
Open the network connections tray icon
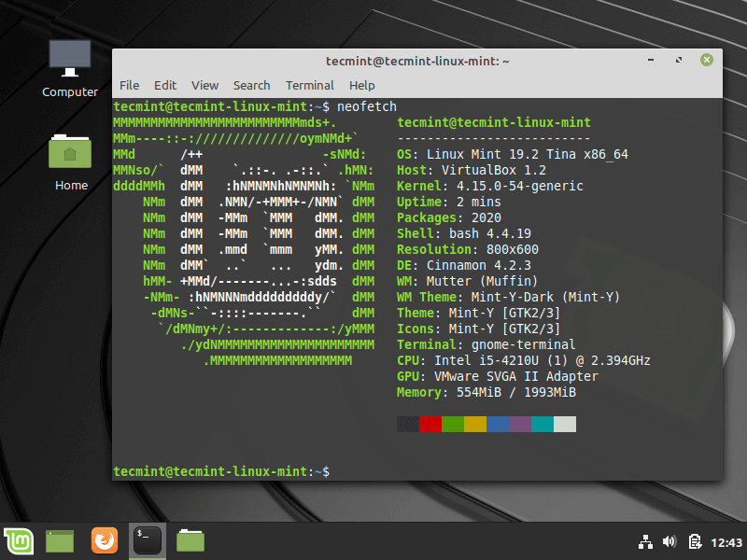point(644,541)
